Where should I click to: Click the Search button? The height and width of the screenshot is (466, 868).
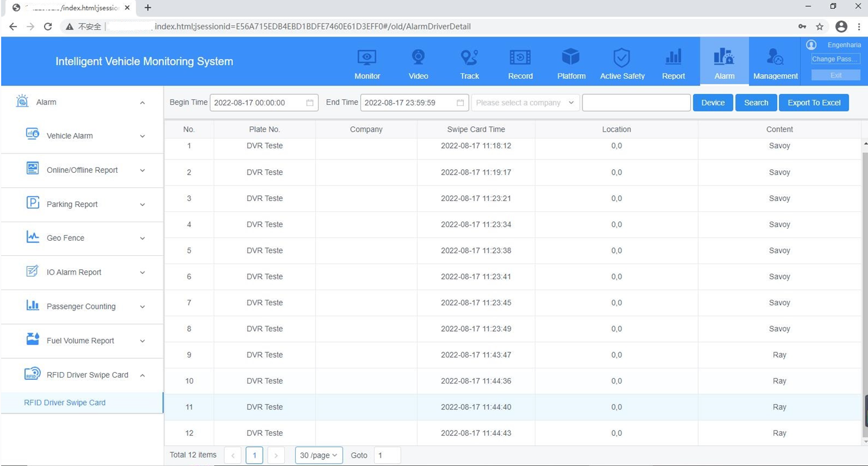(x=756, y=102)
